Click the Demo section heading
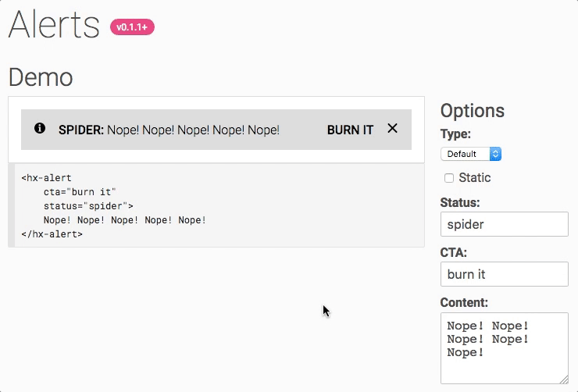The width and height of the screenshot is (578, 392). [41, 77]
